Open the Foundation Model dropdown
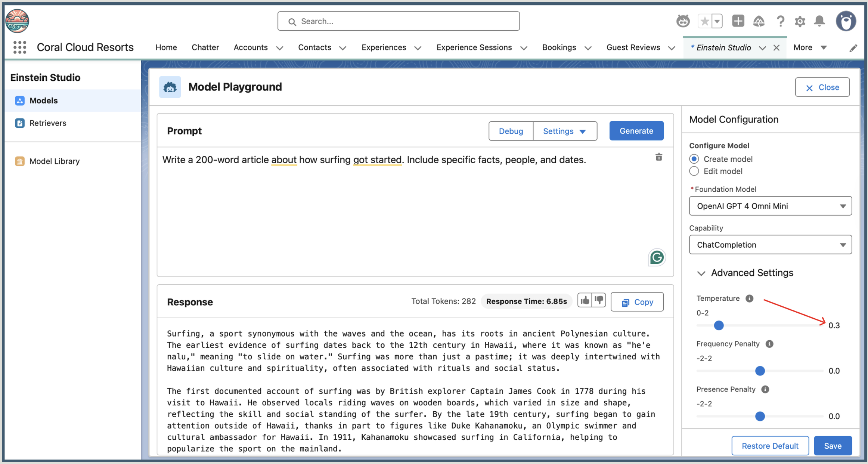The image size is (868, 464). click(770, 206)
